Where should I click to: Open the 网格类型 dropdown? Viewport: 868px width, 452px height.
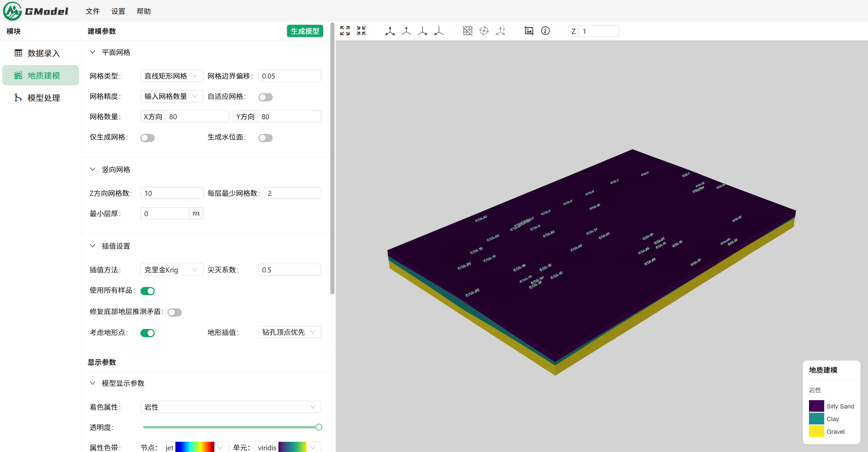171,76
